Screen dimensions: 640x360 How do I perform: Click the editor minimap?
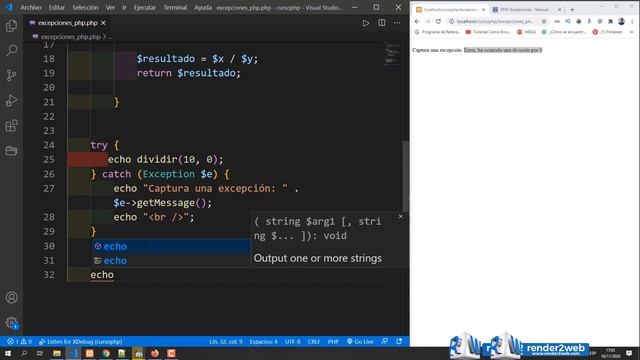(x=393, y=53)
